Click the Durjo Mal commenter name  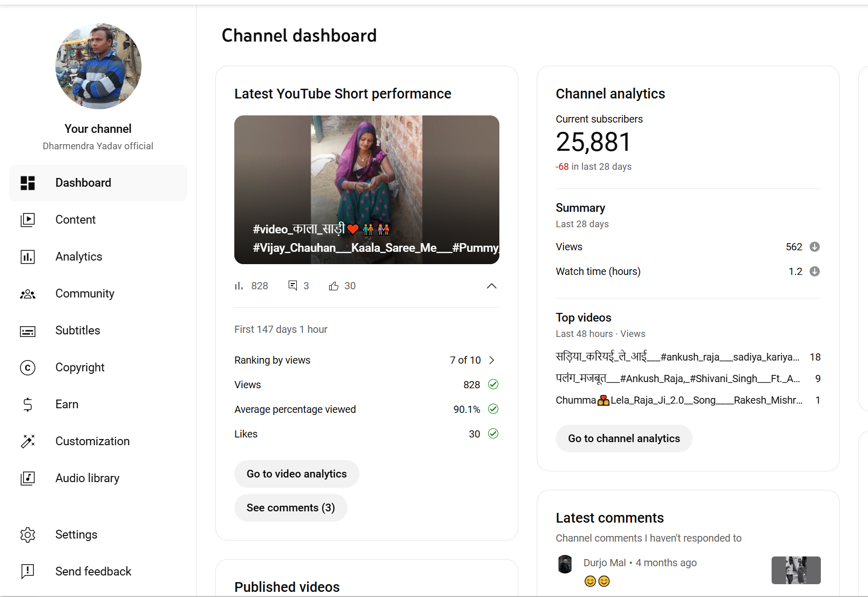click(x=604, y=563)
